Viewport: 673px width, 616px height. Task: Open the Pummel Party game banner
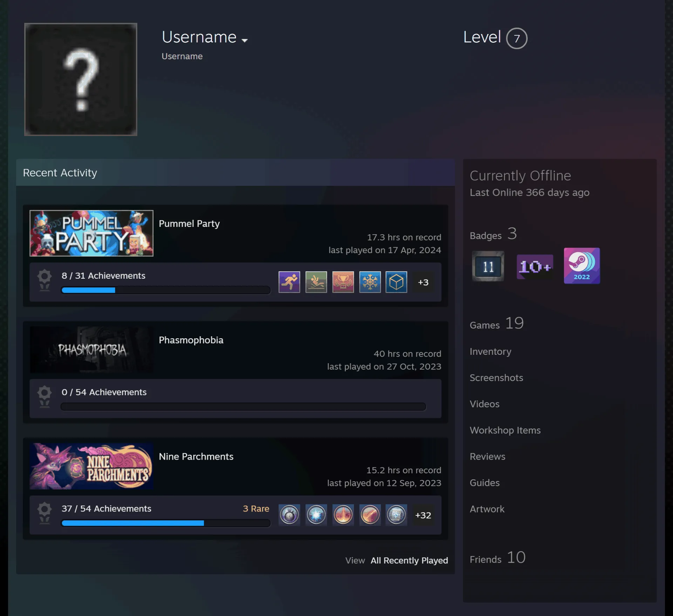[91, 233]
